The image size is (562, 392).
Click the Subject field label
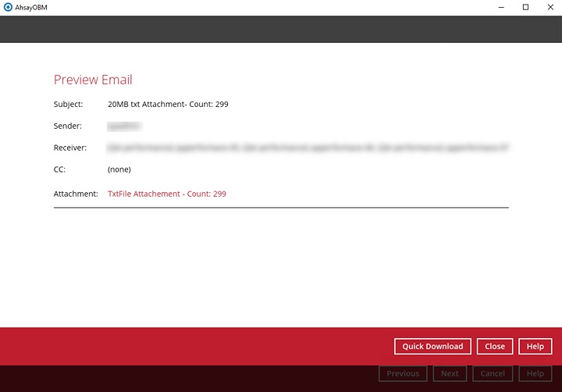68,104
